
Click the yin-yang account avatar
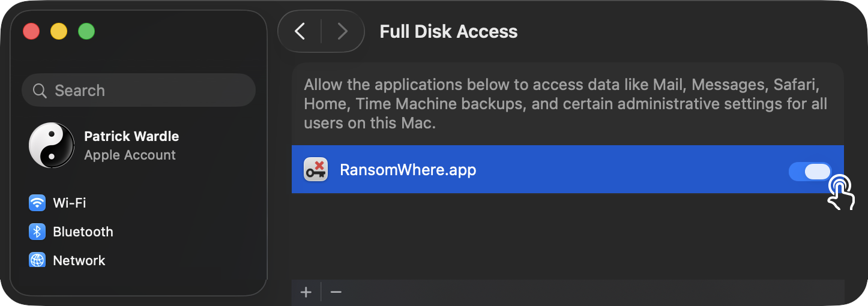point(52,145)
